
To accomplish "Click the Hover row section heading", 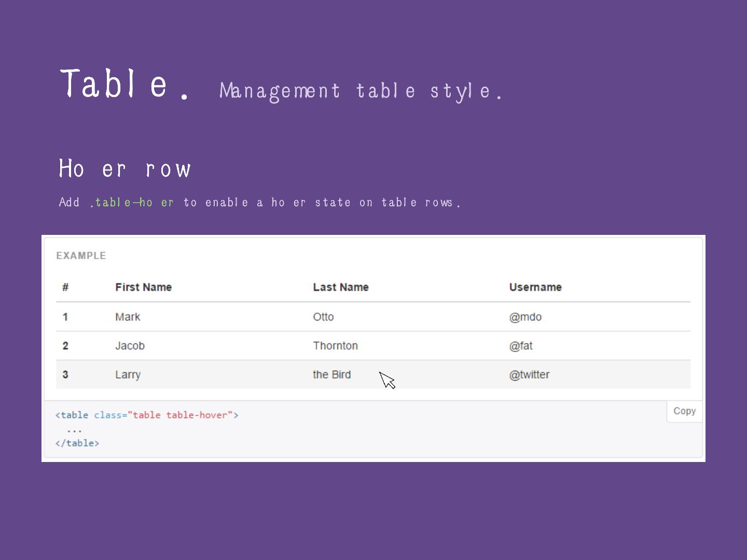I will pyautogui.click(x=125, y=169).
